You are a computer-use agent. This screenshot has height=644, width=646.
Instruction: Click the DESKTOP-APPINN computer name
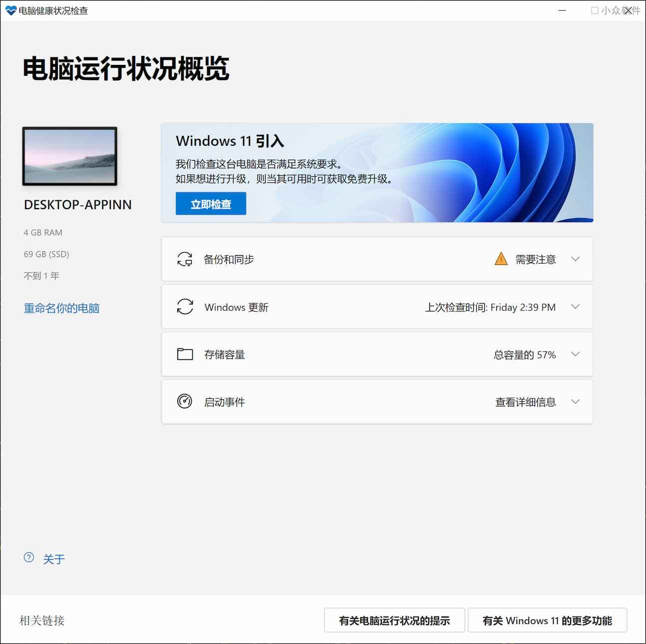(x=78, y=205)
